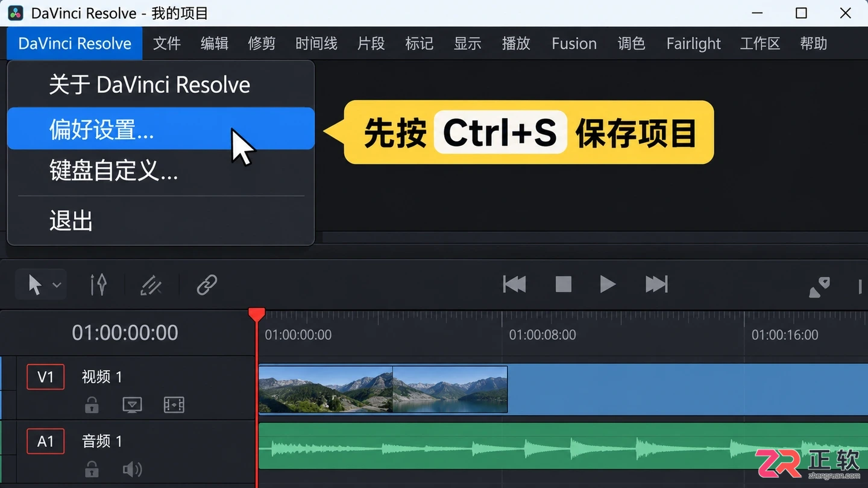Screen dimensions: 868x488
Task: Select the green audio clip on A1
Action: [563, 446]
